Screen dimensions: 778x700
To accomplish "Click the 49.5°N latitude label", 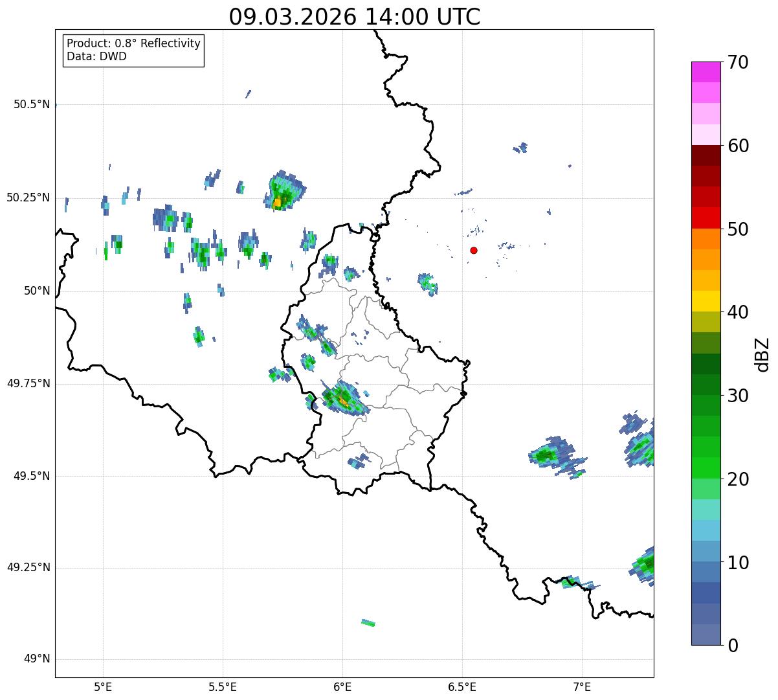I will point(32,476).
